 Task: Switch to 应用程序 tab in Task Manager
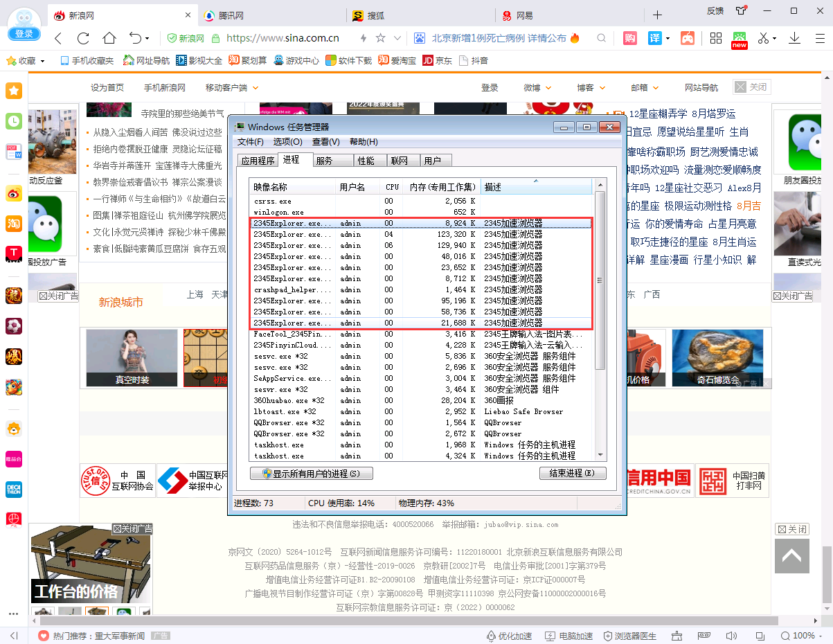258,161
